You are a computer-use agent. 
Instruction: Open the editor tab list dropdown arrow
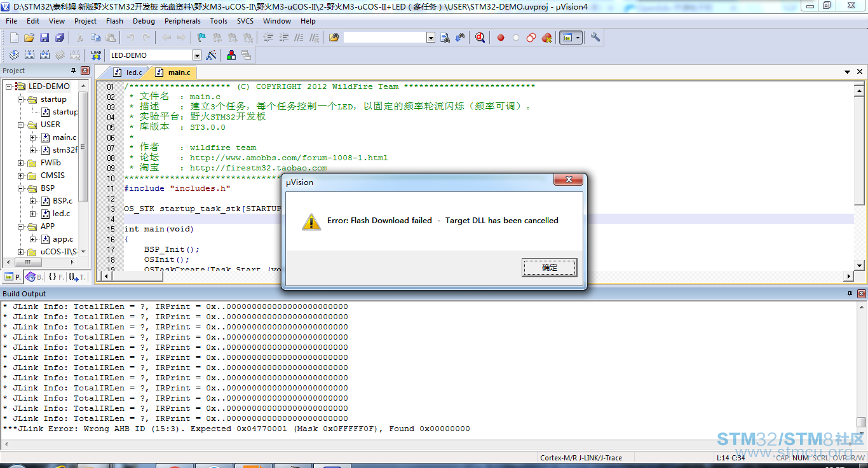click(x=848, y=72)
